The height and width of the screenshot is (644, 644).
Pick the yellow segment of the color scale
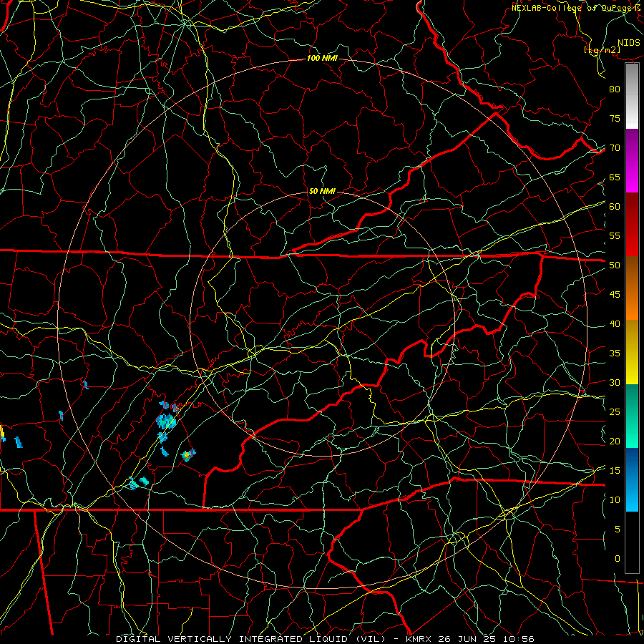(632, 352)
